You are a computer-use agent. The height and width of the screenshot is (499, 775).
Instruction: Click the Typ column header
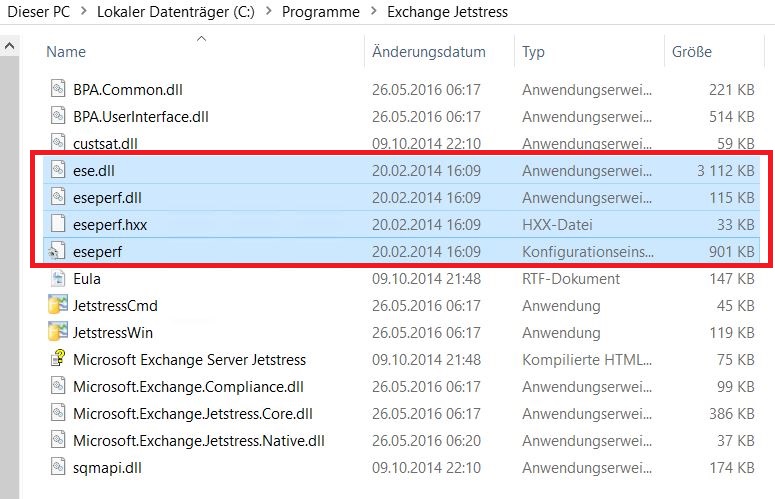(x=533, y=52)
